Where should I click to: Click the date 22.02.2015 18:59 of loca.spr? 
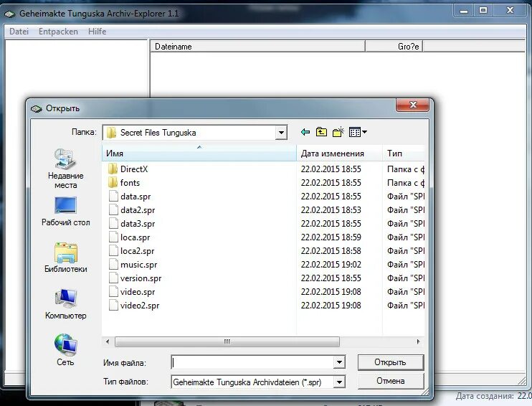331,237
